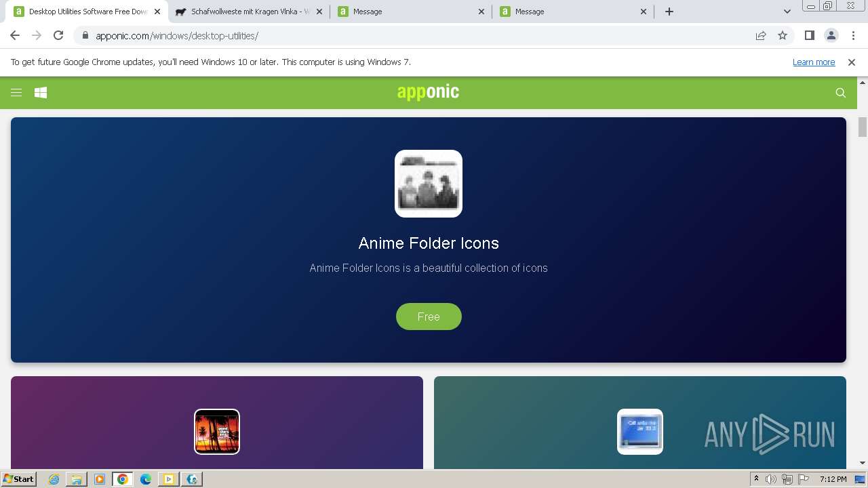Open the volume control in the tray
The image size is (868, 488).
(771, 479)
